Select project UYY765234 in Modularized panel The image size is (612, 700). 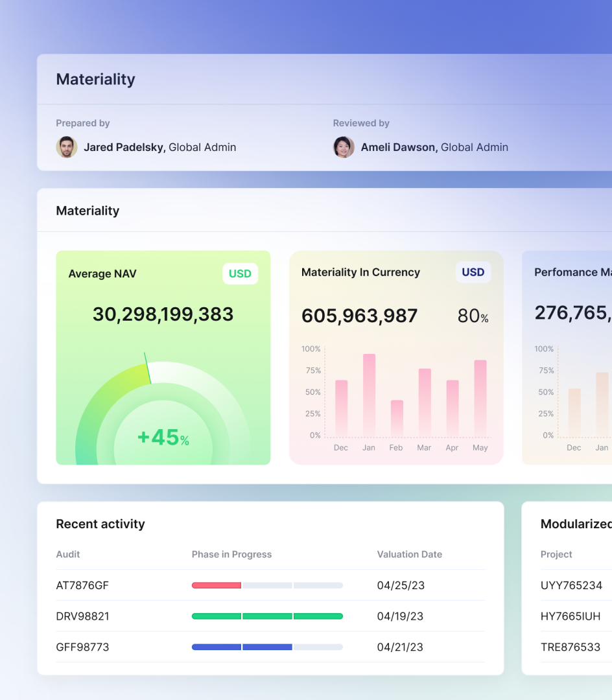pyautogui.click(x=573, y=585)
